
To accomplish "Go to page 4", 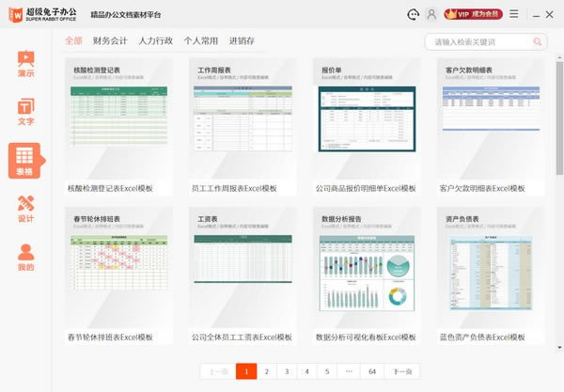I will [x=306, y=371].
